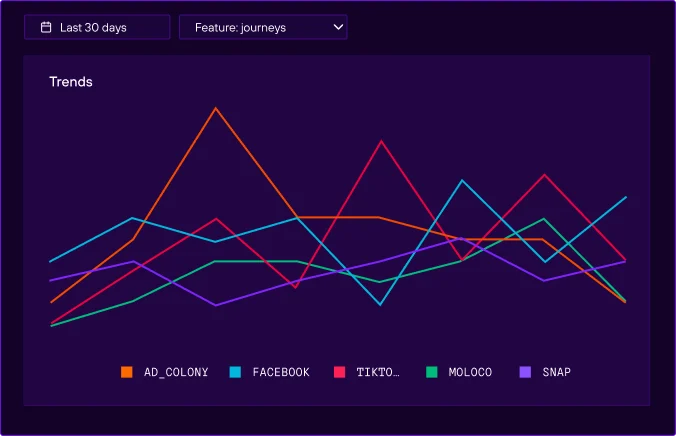Click the right-side peak of the green line
The width and height of the screenshot is (676, 436).
pyautogui.click(x=544, y=218)
